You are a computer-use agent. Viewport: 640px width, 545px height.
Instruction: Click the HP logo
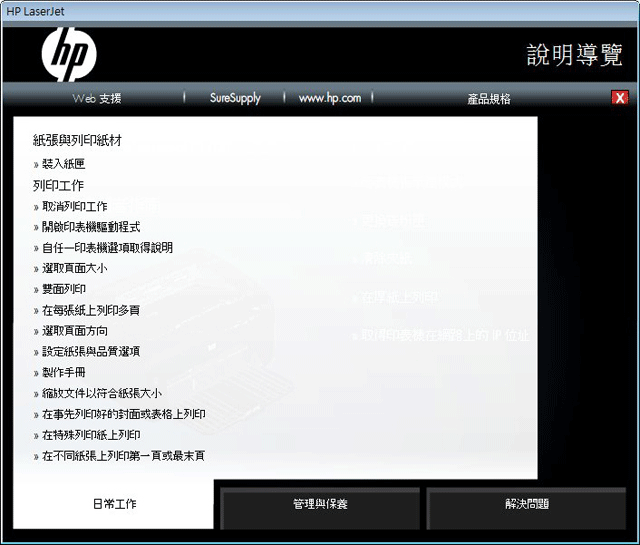[x=69, y=54]
